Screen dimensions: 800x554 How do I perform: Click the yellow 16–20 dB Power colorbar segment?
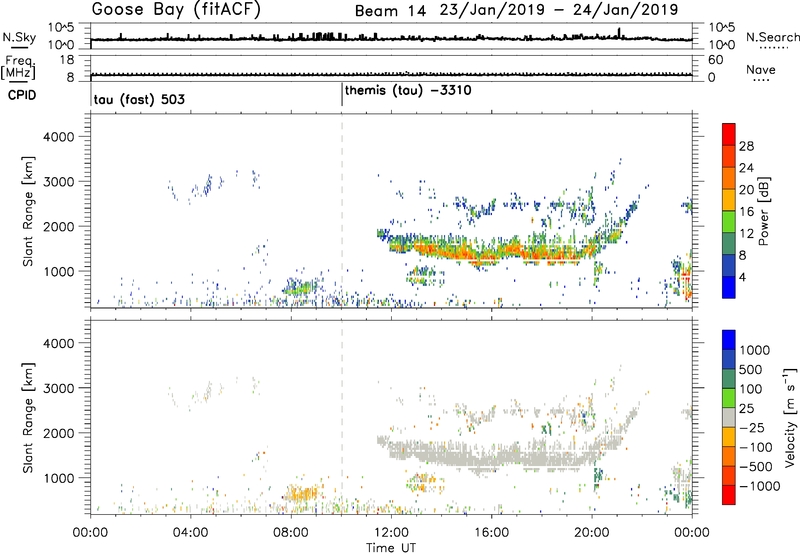(x=729, y=200)
